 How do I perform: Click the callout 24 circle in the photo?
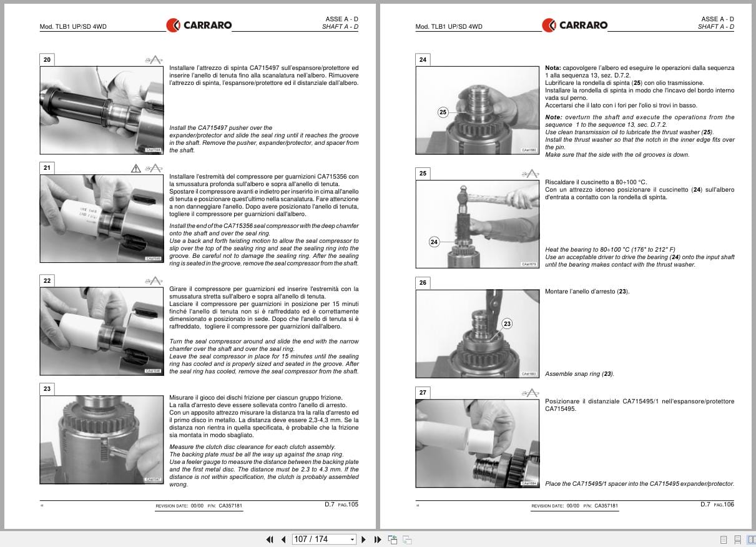[434, 242]
